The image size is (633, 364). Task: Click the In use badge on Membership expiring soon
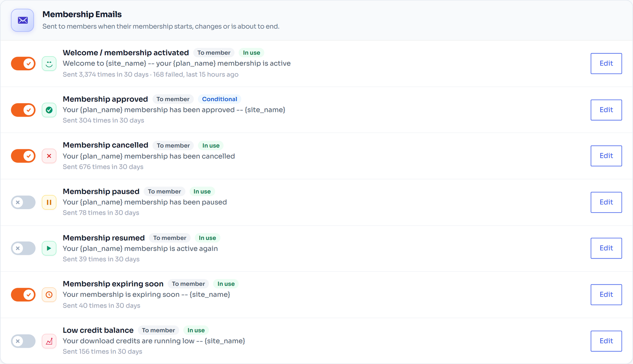point(226,284)
